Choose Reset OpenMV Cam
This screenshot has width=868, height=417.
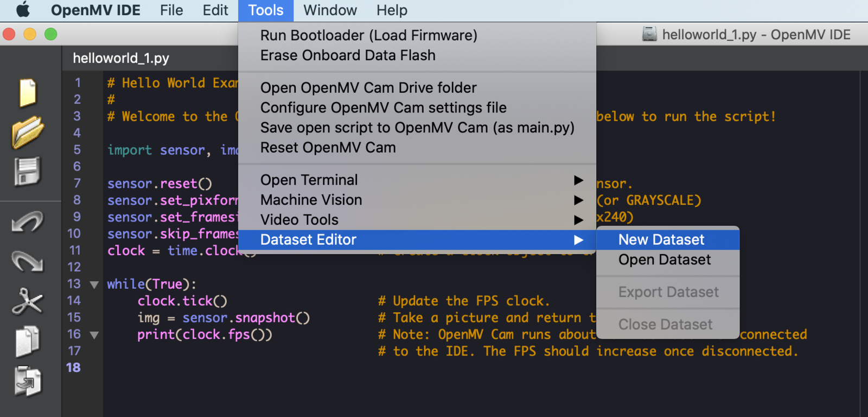tap(417, 148)
